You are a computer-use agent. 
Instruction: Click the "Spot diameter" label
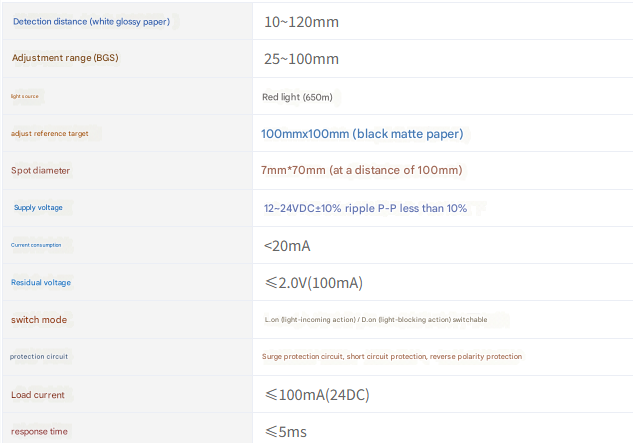click(41, 170)
